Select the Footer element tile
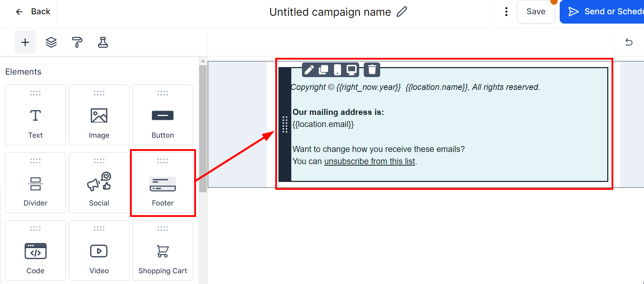 click(163, 183)
